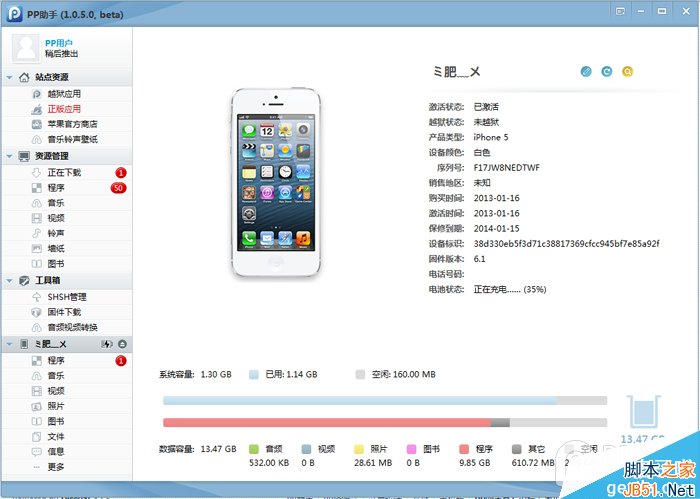
Task: Click the device identifier 38d330eb… string
Action: (x=566, y=244)
